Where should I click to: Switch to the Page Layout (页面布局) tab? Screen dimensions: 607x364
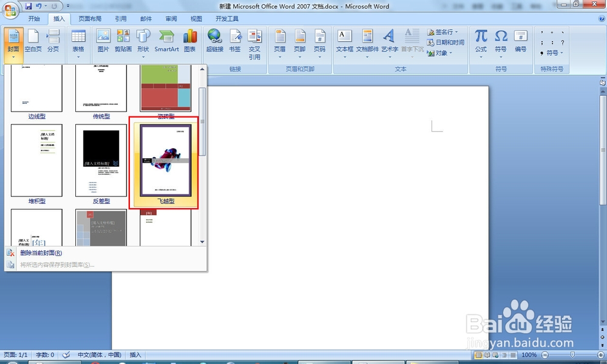click(x=90, y=19)
